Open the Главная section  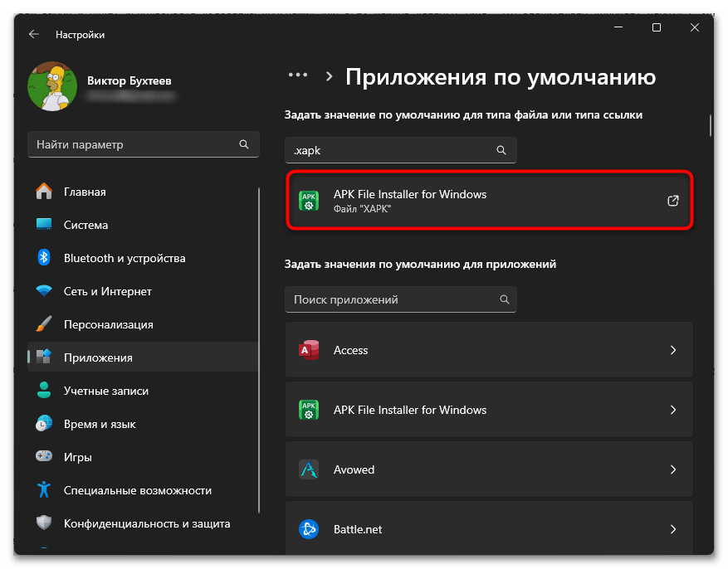(x=143, y=192)
